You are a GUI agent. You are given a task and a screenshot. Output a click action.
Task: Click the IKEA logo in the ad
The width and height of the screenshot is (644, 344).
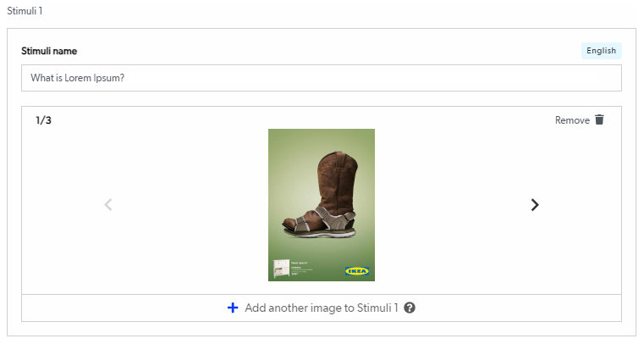point(356,271)
